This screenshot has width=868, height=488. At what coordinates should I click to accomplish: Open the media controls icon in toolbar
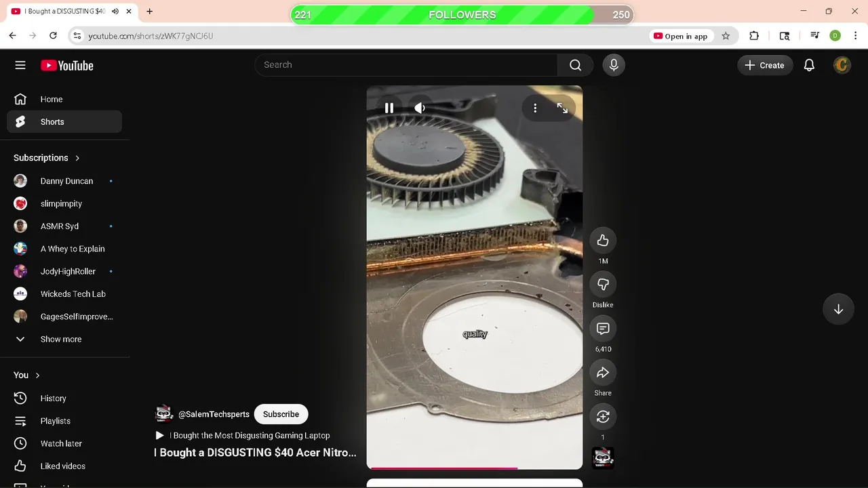point(814,36)
